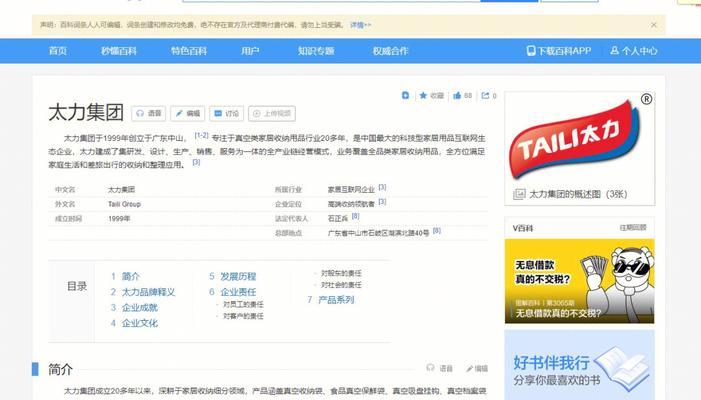Image resolution: width=701 pixels, height=400 pixels.
Task: Click the registered trademark symbol on the logo
Action: 646,99
